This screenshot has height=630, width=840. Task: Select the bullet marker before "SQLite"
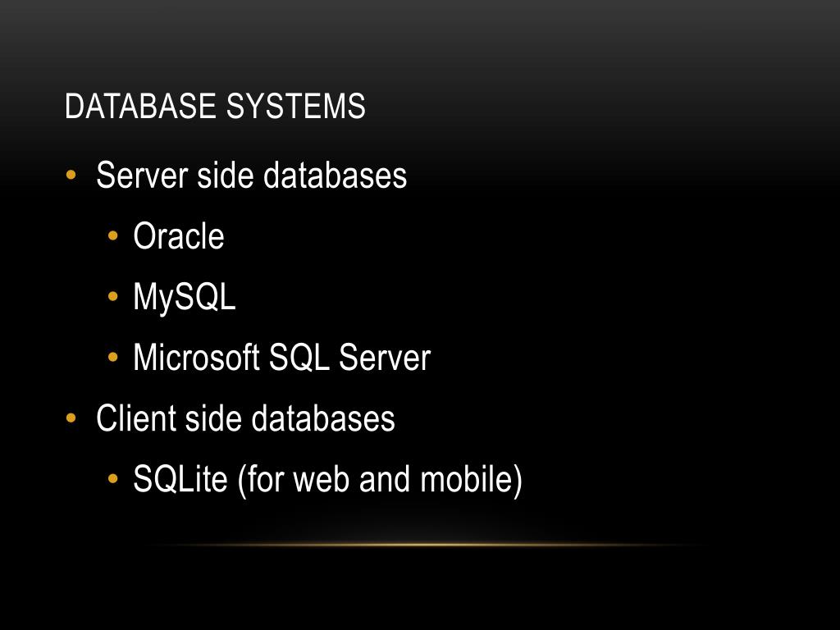pyautogui.click(x=112, y=478)
